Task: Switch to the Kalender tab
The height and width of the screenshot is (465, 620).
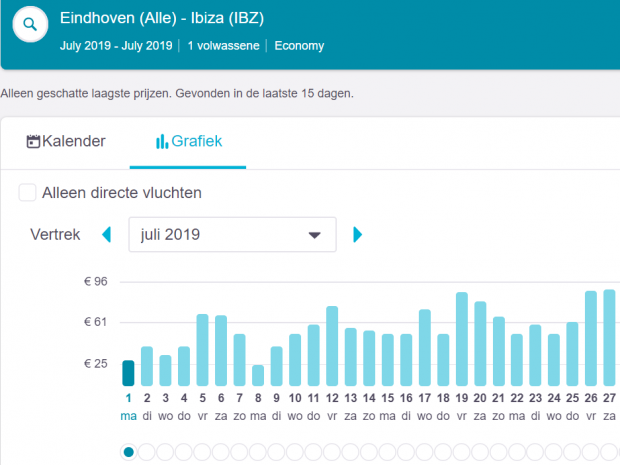Action: (66, 142)
